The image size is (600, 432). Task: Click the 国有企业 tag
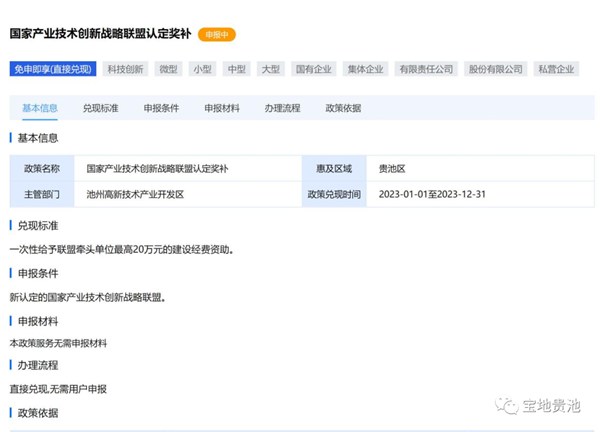tap(314, 69)
